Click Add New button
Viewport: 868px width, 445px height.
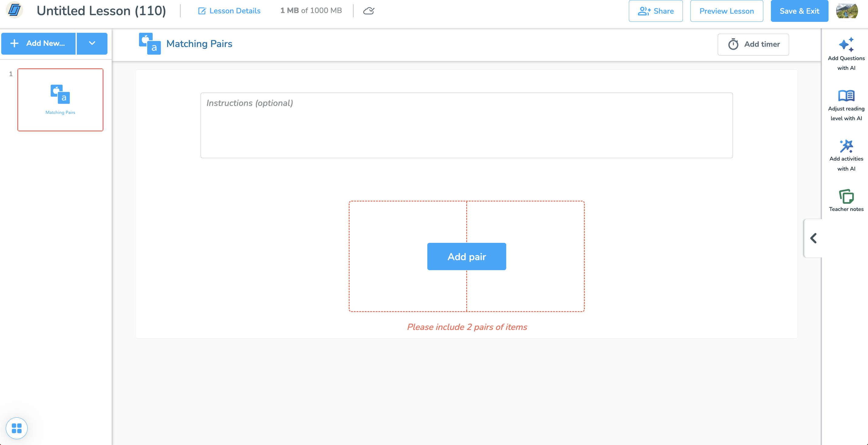point(39,43)
